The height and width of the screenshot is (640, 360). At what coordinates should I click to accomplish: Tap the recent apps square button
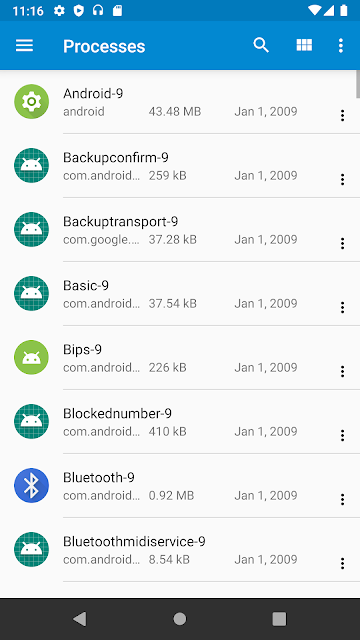tap(279, 619)
